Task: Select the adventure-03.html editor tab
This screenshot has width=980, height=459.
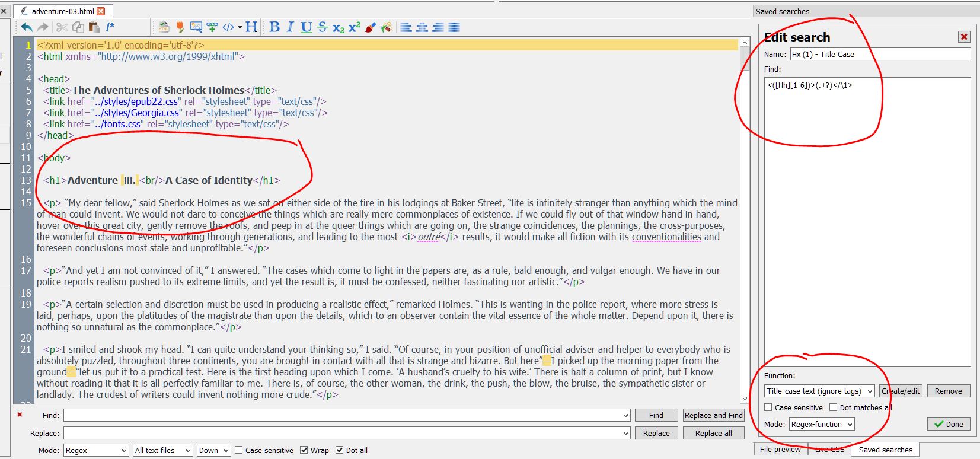Action: click(x=63, y=11)
